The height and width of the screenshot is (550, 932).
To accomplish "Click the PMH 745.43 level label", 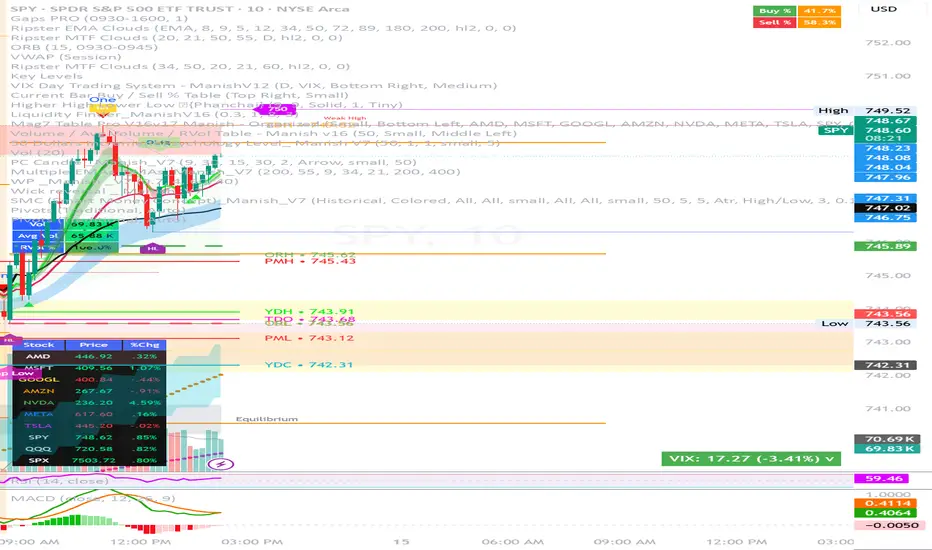I will coord(310,261).
